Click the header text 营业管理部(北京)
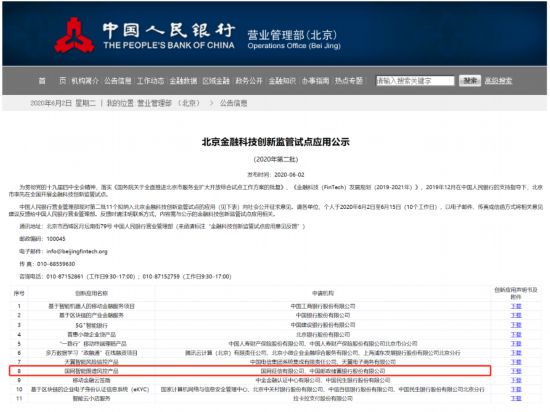The width and height of the screenshot is (550, 412). click(292, 35)
